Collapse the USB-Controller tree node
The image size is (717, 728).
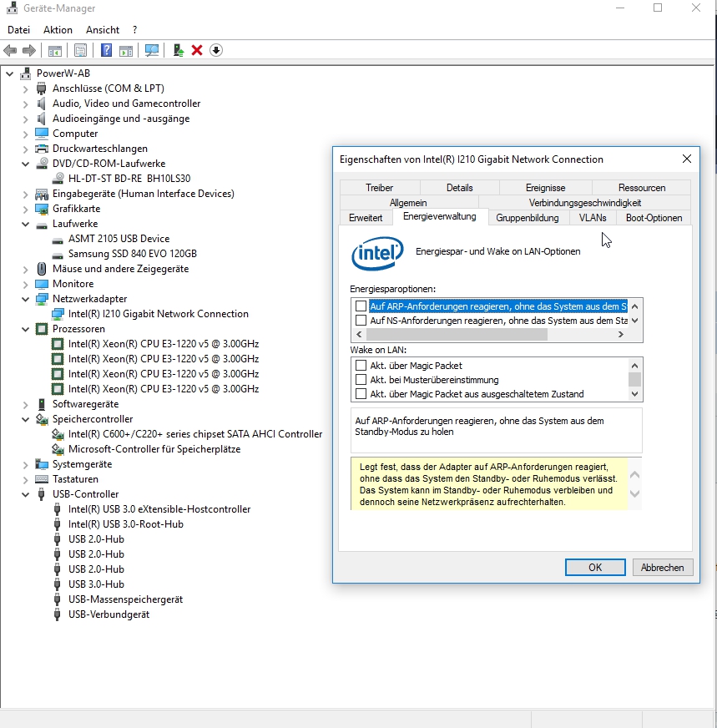26,494
